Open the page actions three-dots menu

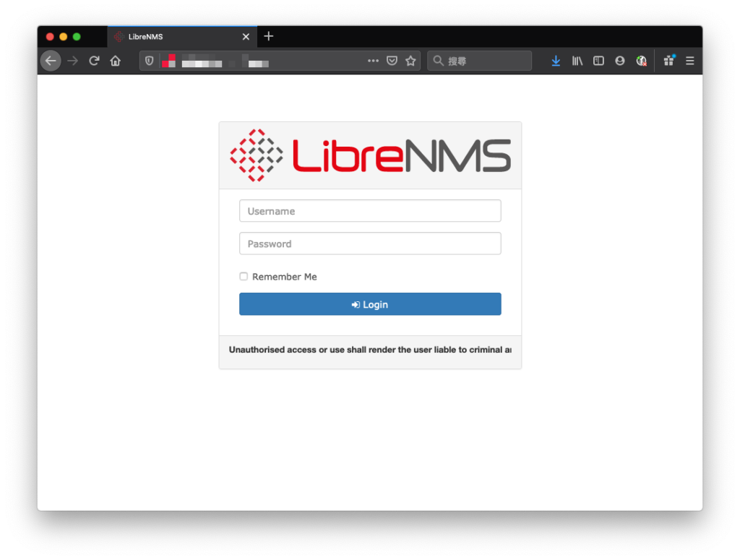pos(373,61)
